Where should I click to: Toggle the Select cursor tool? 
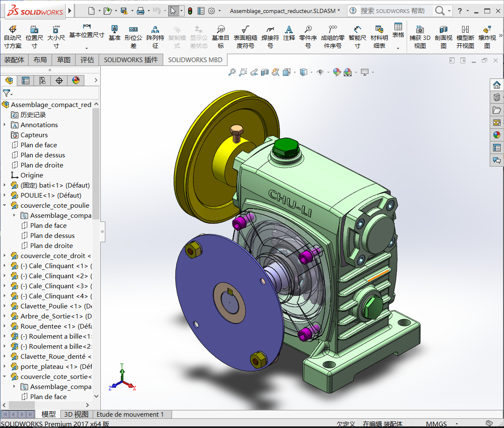click(173, 11)
